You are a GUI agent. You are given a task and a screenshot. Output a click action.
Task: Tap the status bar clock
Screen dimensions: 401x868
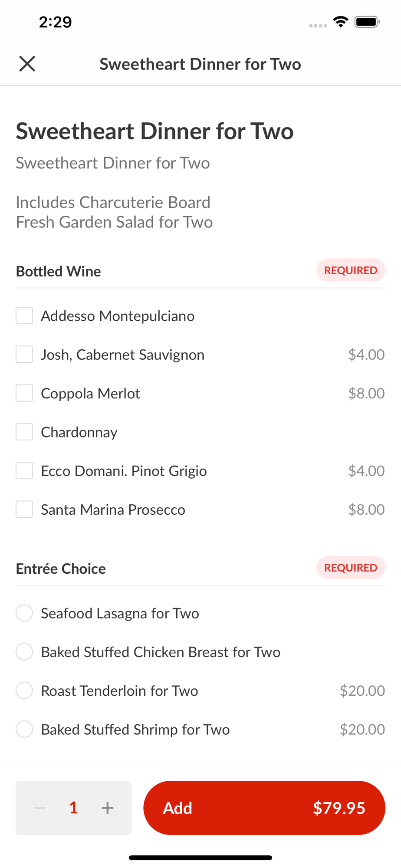56,22
